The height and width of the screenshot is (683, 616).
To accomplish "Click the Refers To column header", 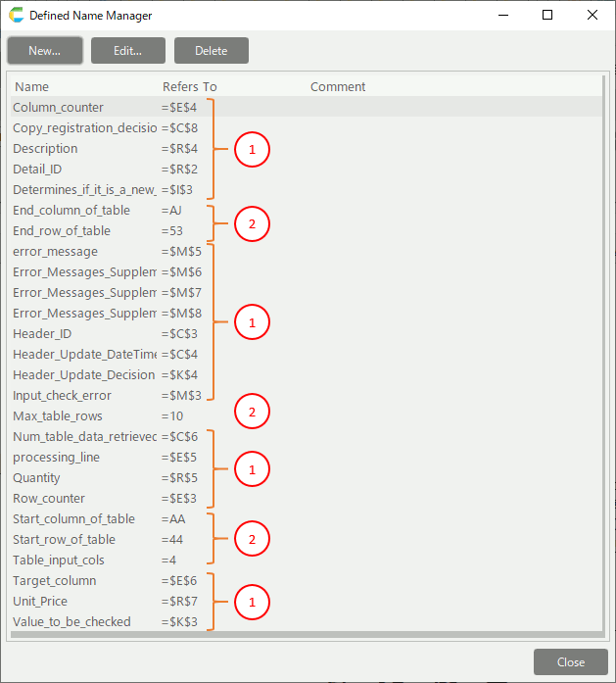I will pos(189,87).
